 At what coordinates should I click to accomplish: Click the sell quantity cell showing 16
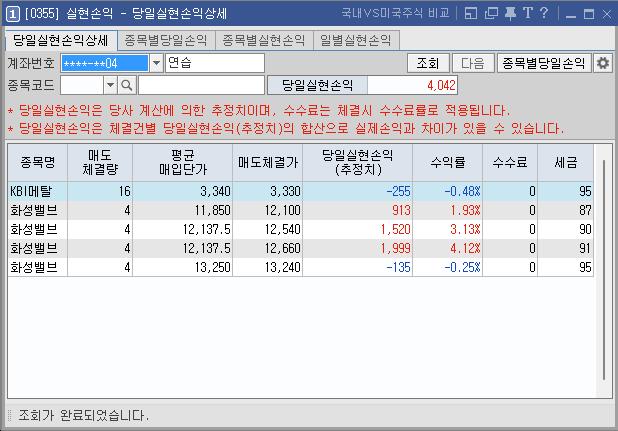click(x=100, y=191)
